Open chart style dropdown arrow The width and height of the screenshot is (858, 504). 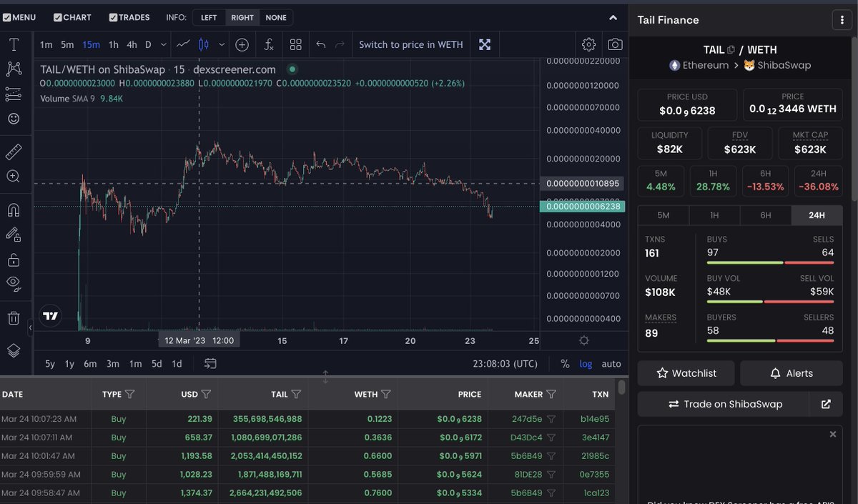pos(222,44)
